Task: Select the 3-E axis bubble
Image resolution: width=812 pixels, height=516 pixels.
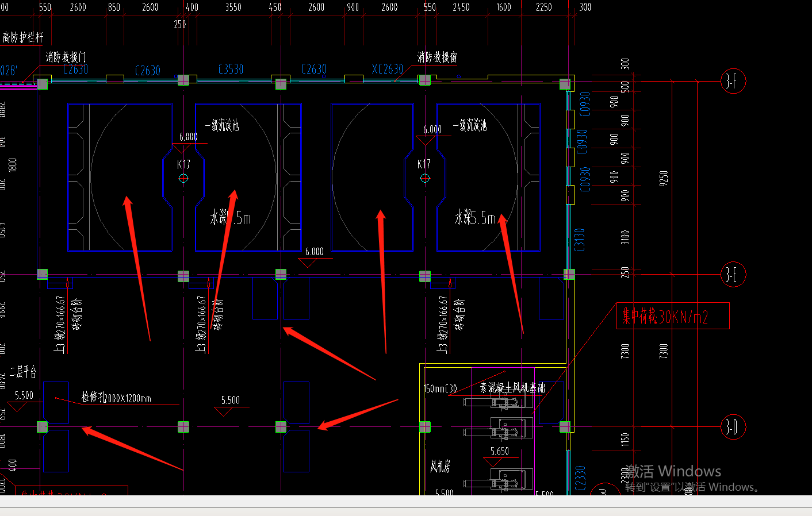Action: pos(733,275)
